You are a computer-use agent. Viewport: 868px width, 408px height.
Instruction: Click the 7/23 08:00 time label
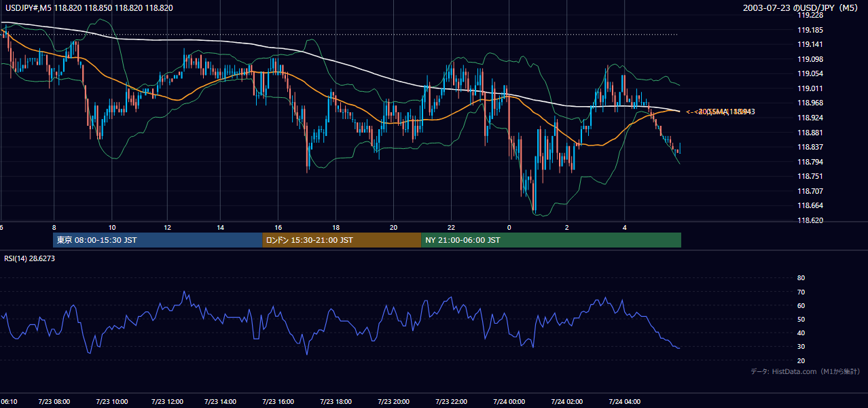coord(54,401)
